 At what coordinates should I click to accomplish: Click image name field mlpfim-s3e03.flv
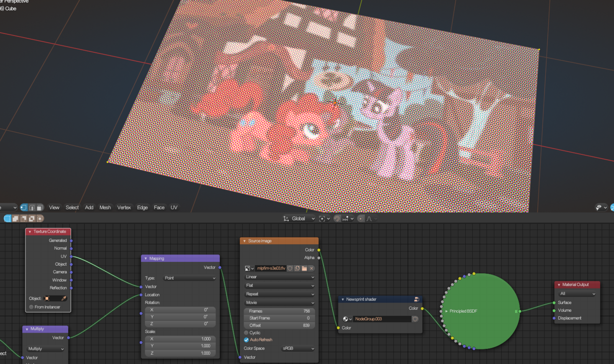[x=271, y=269]
